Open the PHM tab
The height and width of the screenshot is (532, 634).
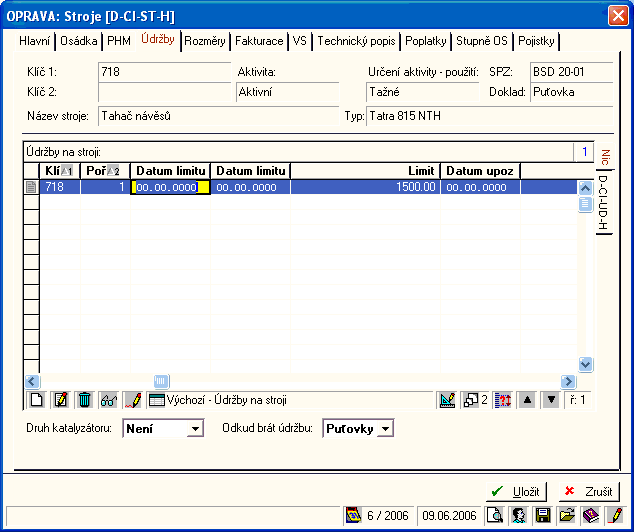(119, 41)
